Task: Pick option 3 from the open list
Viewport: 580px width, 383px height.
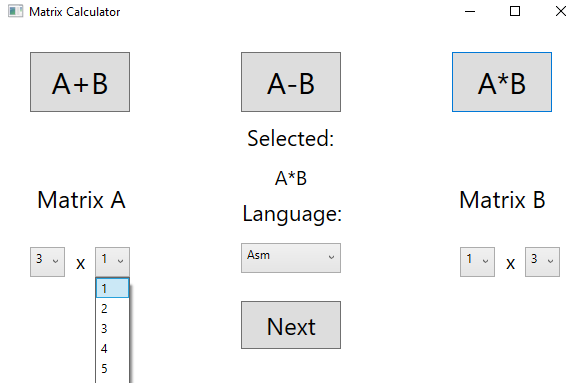Action: point(112,328)
